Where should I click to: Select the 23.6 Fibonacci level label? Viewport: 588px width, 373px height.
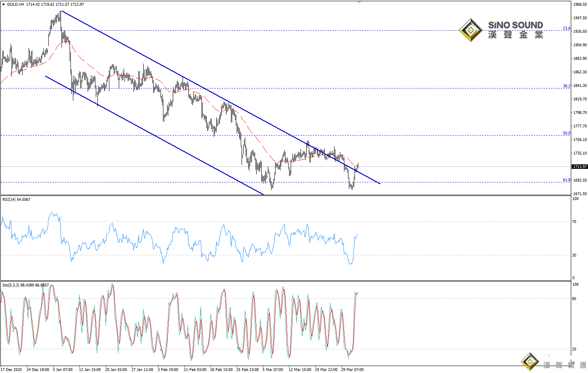566,28
